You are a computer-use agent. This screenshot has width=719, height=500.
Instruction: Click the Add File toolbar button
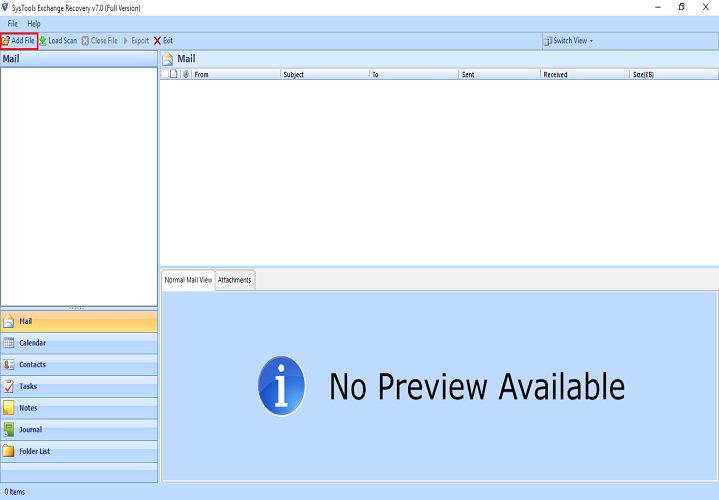(18, 41)
